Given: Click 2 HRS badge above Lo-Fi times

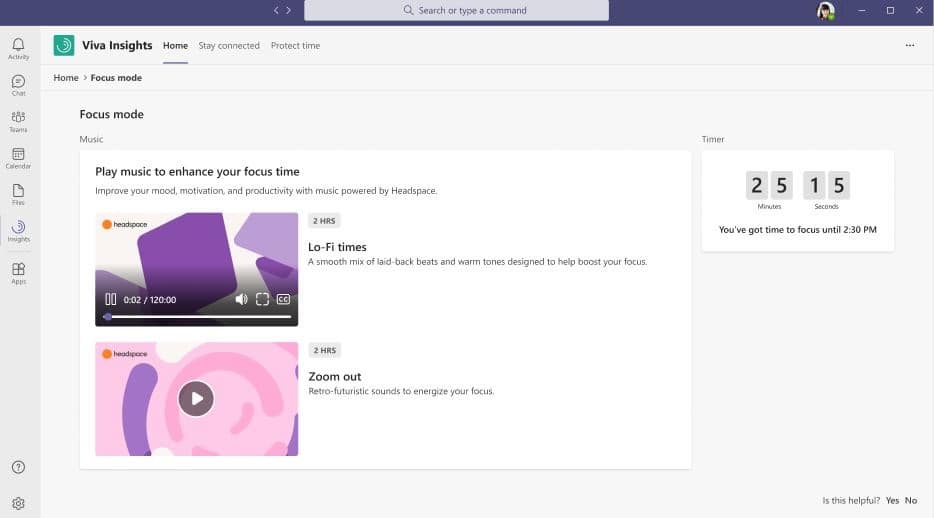Looking at the screenshot, I should pos(324,220).
